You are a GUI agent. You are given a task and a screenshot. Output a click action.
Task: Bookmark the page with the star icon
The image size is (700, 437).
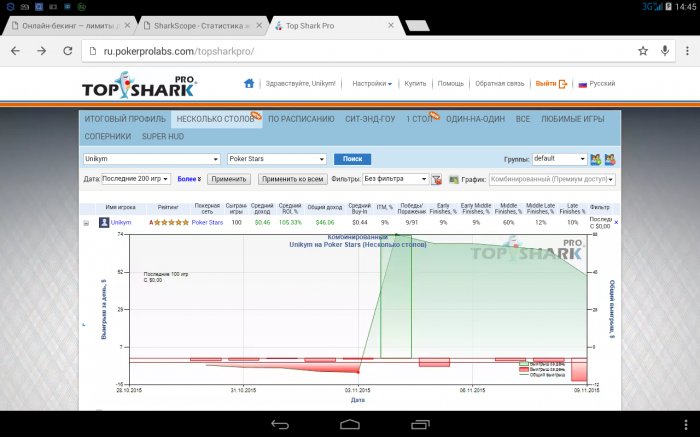(x=643, y=51)
